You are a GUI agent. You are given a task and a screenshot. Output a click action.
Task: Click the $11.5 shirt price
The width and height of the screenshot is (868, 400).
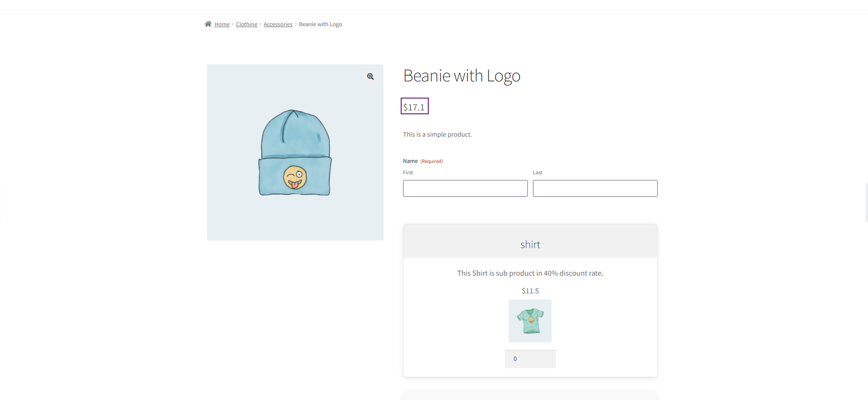coord(530,291)
